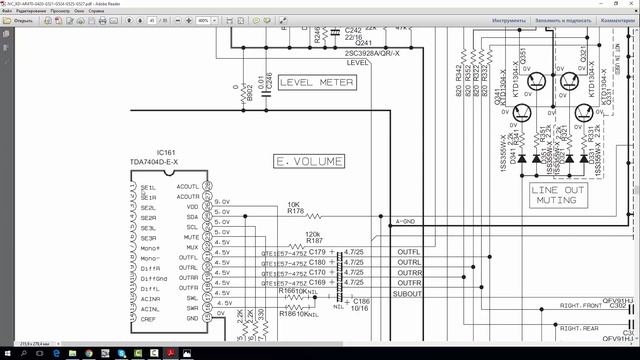
Task: Open the Инструменты pane
Action: pos(509,20)
